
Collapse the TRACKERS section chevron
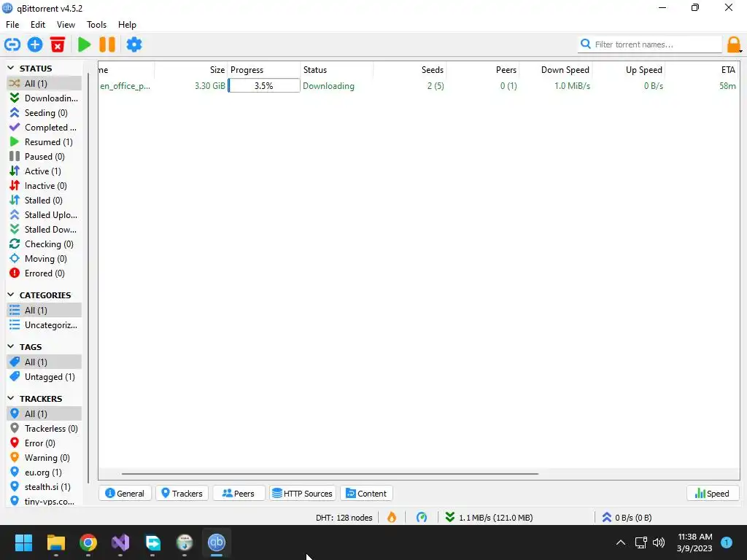[11, 399]
